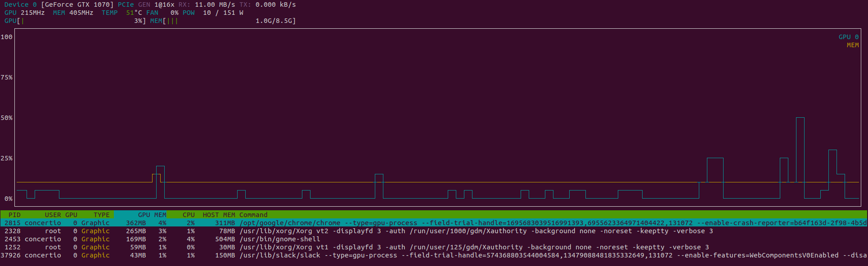
Task: Click PID 2328 in the process list
Action: (x=13, y=231)
